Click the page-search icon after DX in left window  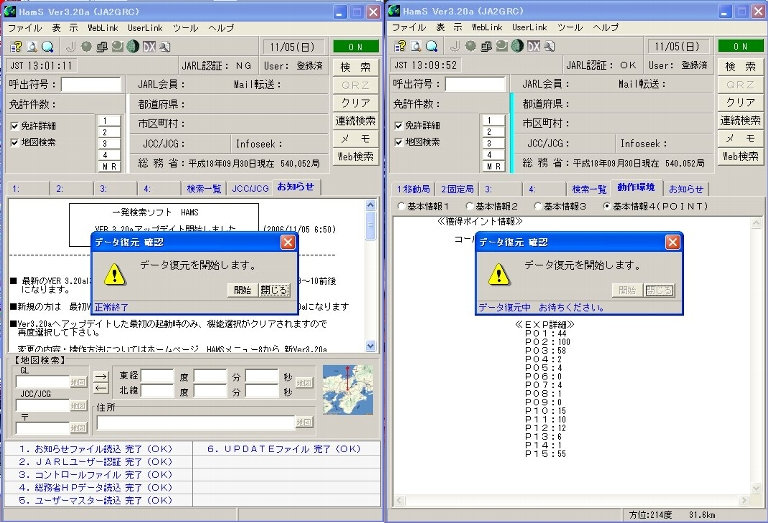coord(165,47)
